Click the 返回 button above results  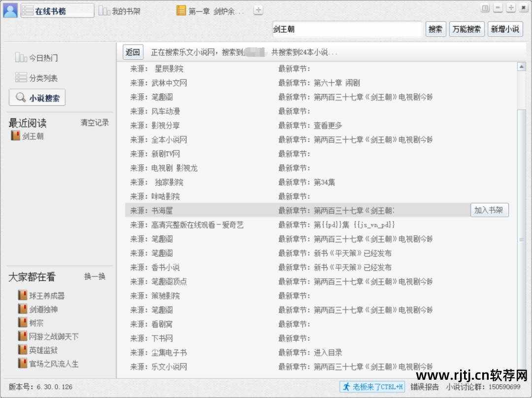coord(132,51)
